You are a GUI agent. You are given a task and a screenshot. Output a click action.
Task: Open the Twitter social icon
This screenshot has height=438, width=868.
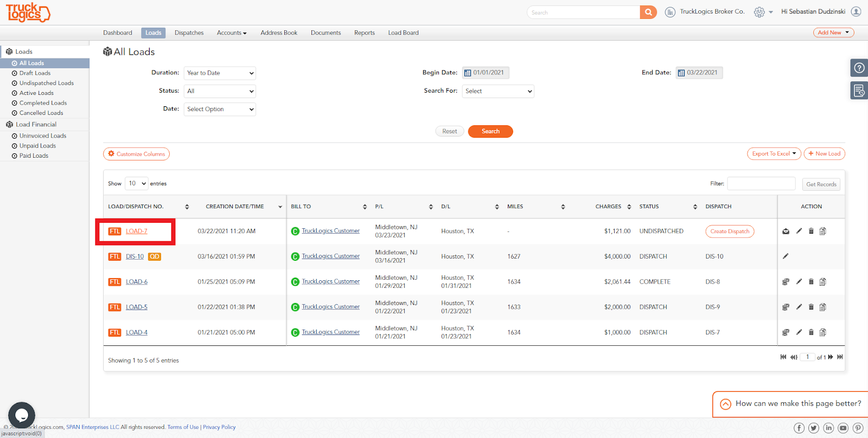coord(814,428)
